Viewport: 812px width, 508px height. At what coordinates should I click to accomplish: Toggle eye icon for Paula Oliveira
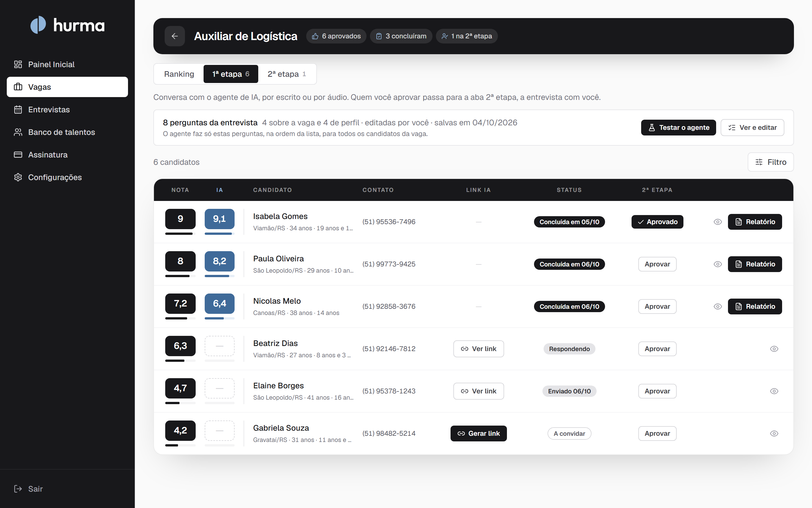click(718, 264)
